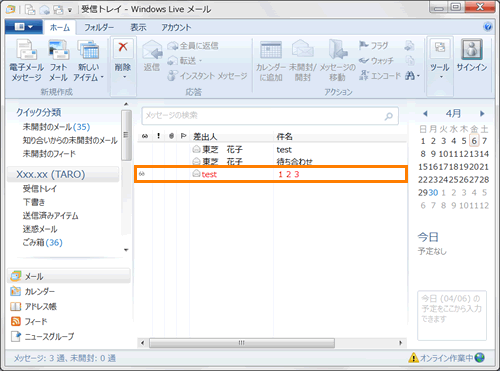Open the 新しいアイテム menu
This screenshot has width=500, height=371.
tap(88, 60)
